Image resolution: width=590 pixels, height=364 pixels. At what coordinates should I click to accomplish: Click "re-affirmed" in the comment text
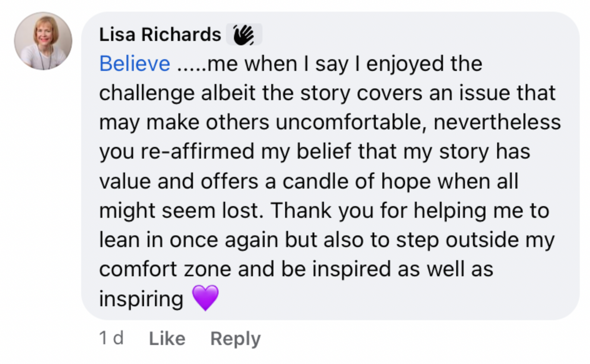click(x=197, y=152)
